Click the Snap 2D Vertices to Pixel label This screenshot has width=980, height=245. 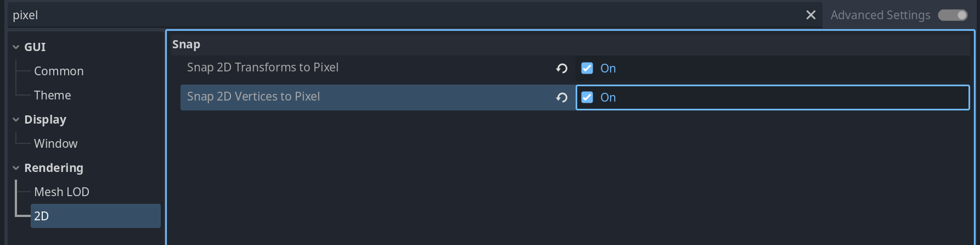(254, 97)
